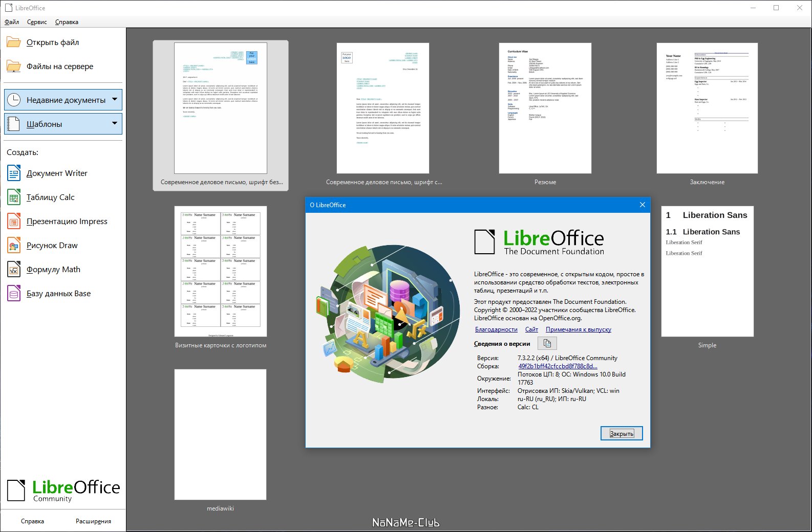
Task: Click the Remote Files folder icon
Action: pyautogui.click(x=14, y=66)
